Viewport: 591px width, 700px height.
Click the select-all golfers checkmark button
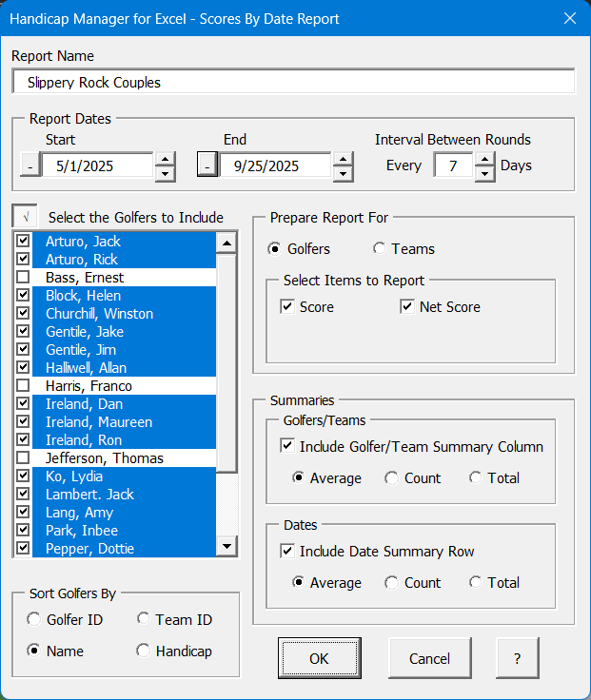point(25,217)
